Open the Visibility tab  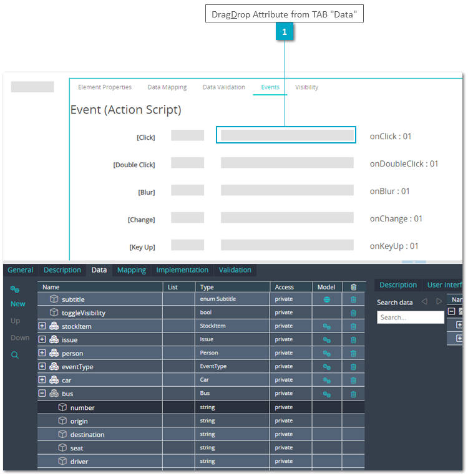(306, 87)
